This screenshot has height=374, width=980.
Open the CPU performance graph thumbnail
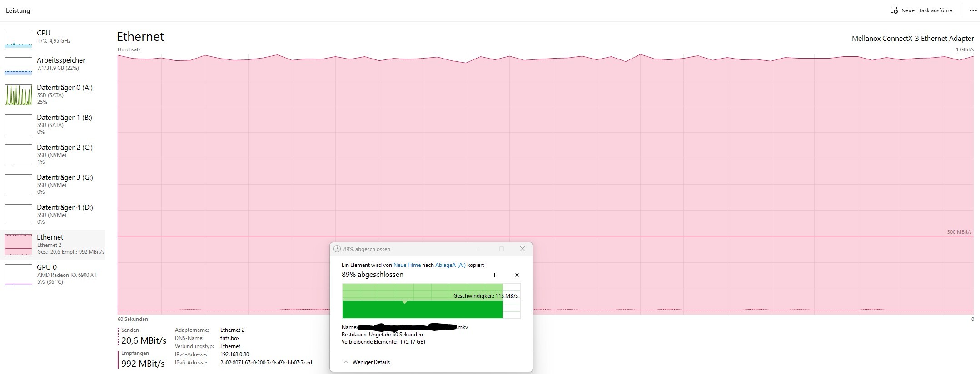(19, 39)
